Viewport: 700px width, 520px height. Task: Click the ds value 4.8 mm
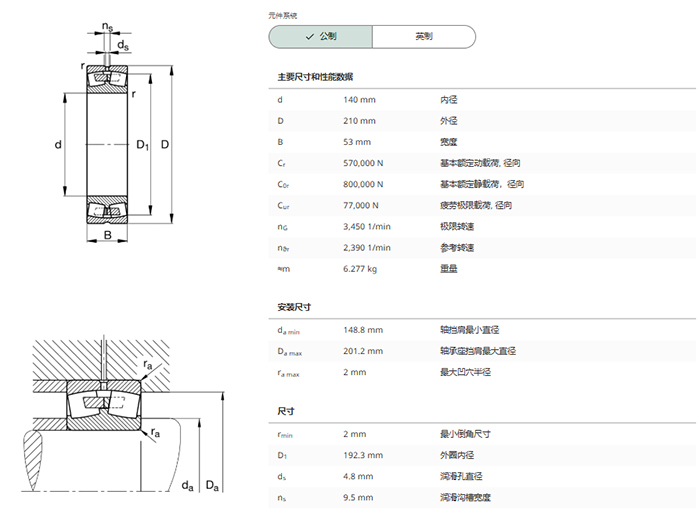pyautogui.click(x=358, y=476)
